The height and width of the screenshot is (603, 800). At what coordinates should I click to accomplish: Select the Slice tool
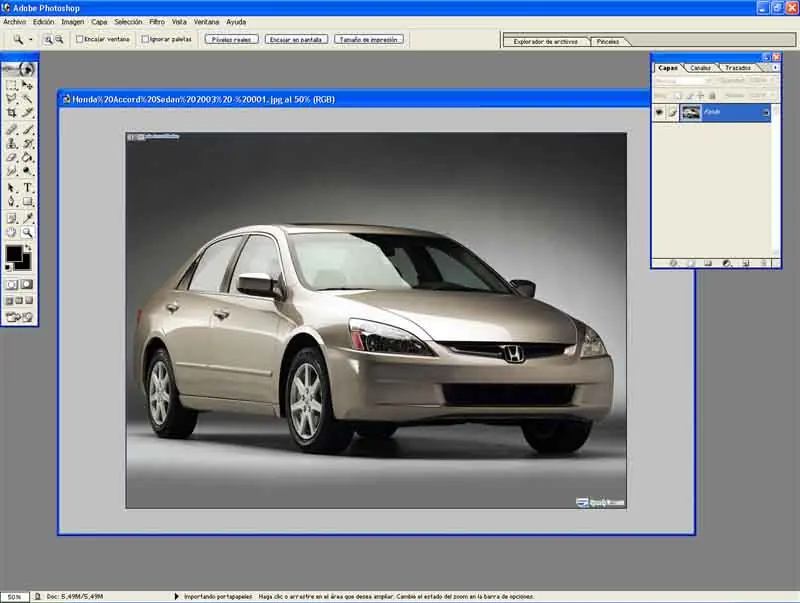click(x=28, y=112)
